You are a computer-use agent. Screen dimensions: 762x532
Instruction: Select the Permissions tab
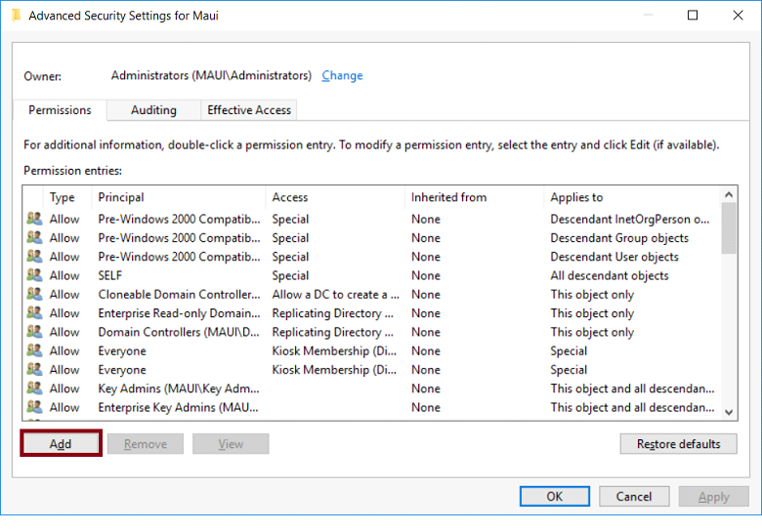point(60,110)
